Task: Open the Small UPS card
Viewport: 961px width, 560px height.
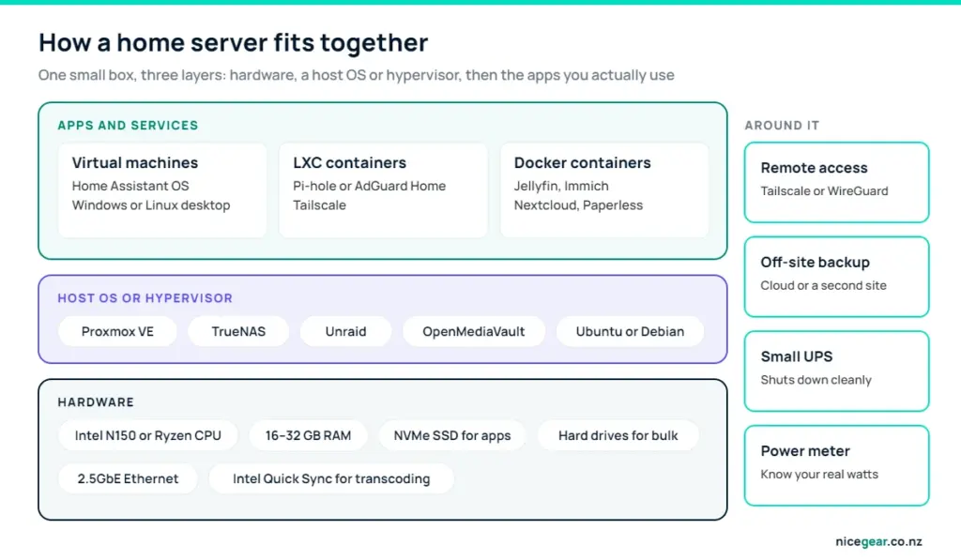Action: pyautogui.click(x=836, y=371)
